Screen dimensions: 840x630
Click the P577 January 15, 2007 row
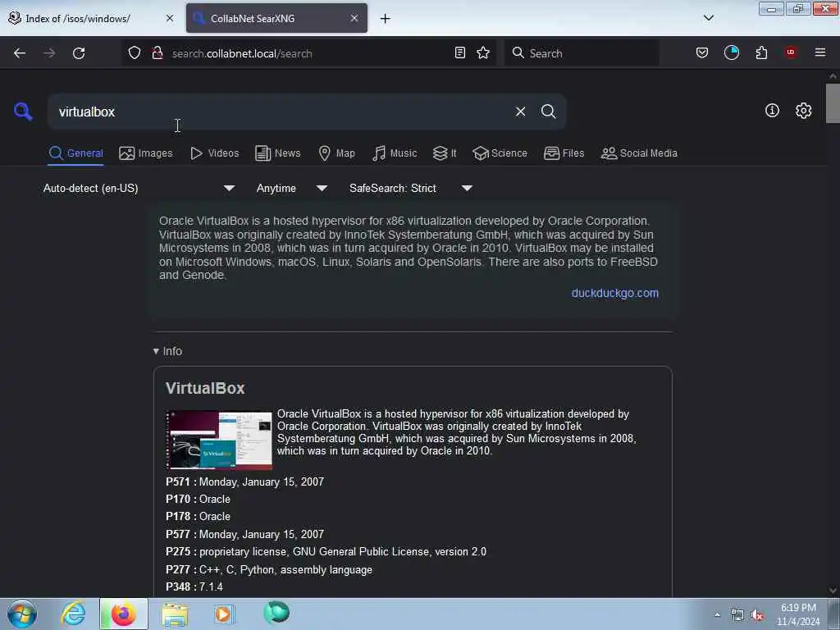click(244, 534)
